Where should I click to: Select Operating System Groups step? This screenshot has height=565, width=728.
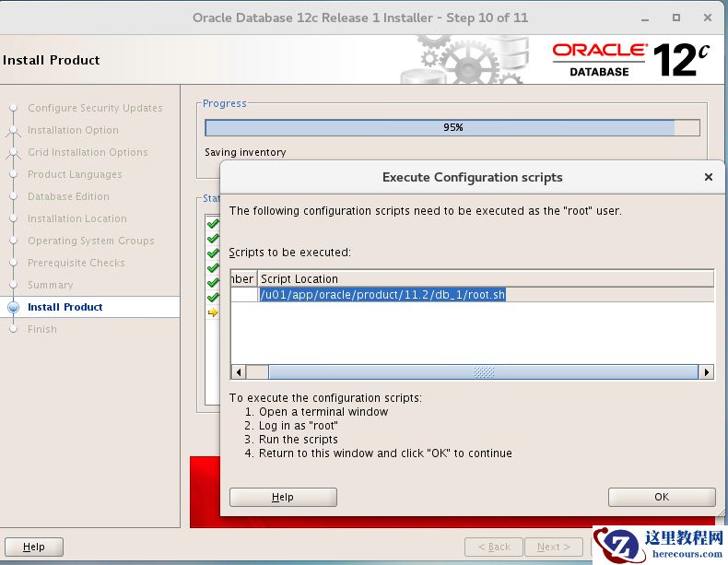click(91, 241)
